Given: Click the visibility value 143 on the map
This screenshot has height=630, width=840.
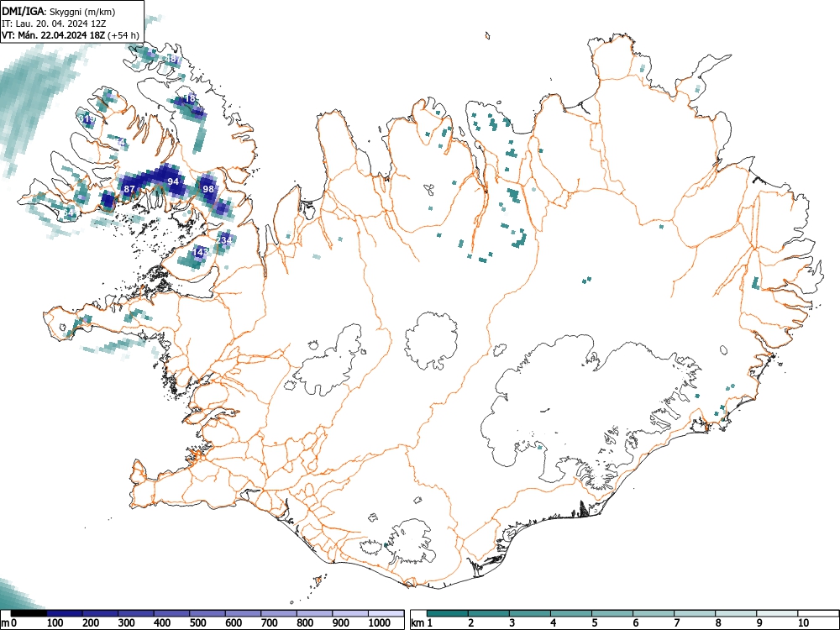Looking at the screenshot, I should (200, 252).
